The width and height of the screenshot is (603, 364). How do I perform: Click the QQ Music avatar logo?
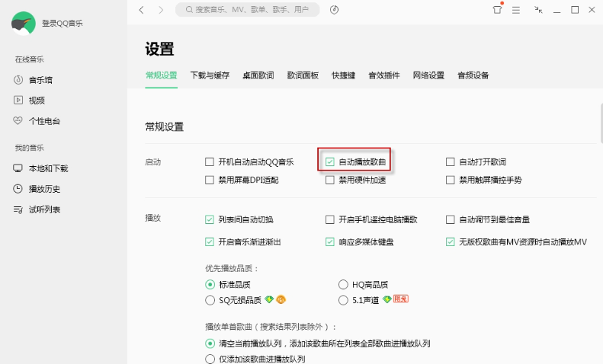pyautogui.click(x=24, y=24)
